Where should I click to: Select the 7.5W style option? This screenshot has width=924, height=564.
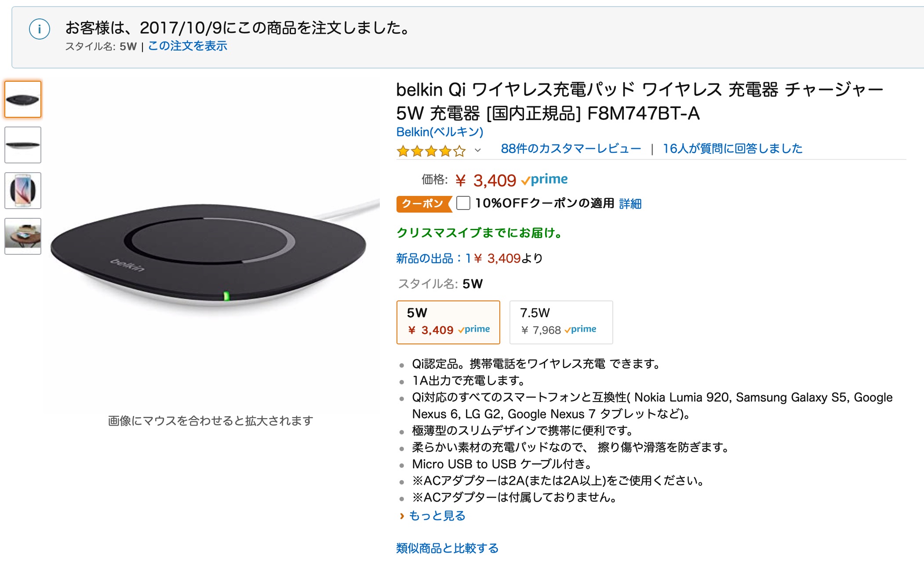click(560, 322)
